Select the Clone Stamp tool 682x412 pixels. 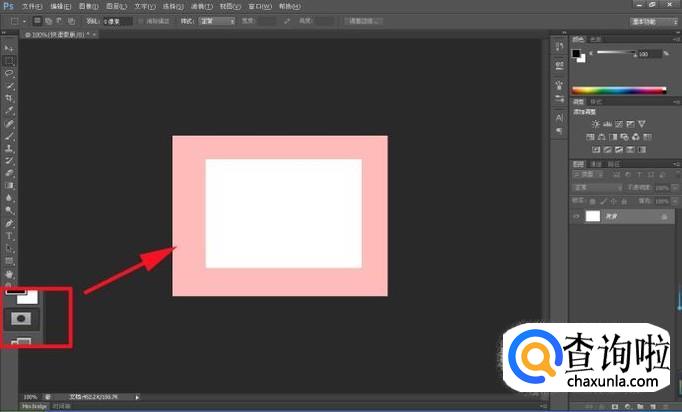coord(9,148)
